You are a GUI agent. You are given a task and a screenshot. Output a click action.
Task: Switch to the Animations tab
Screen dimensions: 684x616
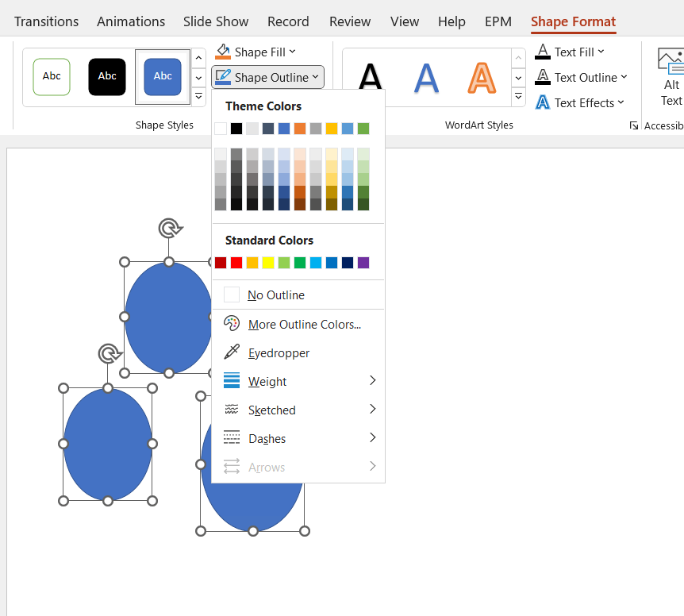point(131,21)
